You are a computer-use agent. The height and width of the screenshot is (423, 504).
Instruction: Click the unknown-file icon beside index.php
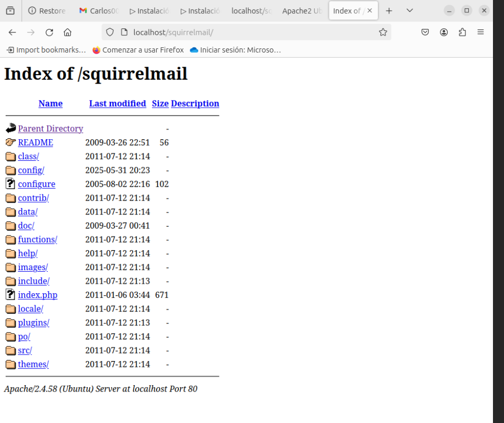(x=11, y=294)
